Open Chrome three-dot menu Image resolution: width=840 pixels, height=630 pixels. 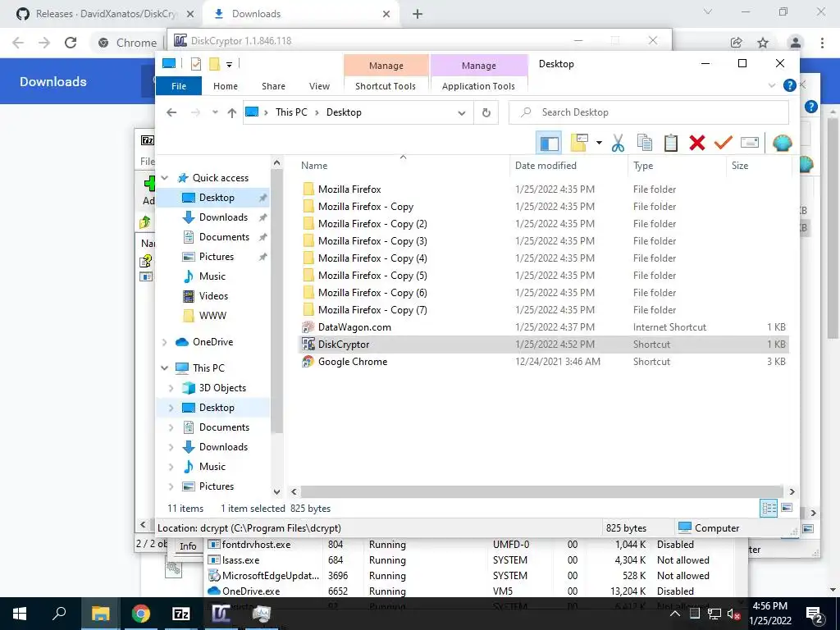(x=822, y=43)
